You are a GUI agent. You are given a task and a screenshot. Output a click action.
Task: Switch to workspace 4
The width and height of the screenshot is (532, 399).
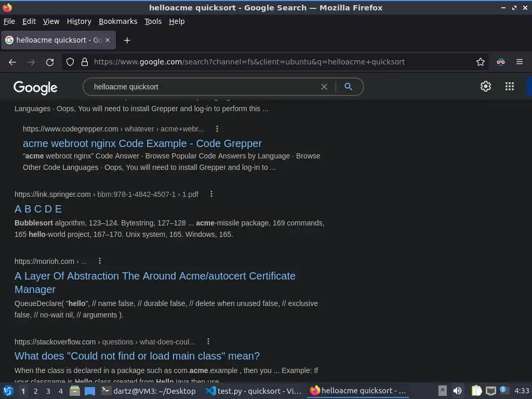click(61, 391)
